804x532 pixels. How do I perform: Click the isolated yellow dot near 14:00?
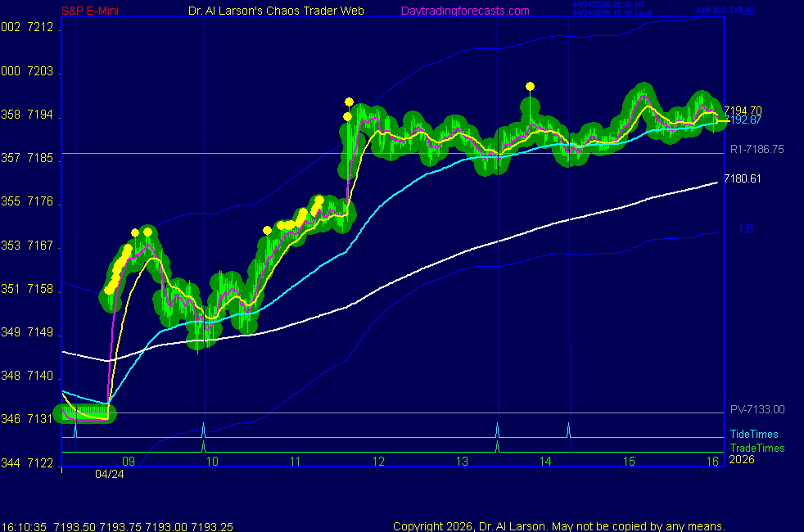[x=531, y=86]
